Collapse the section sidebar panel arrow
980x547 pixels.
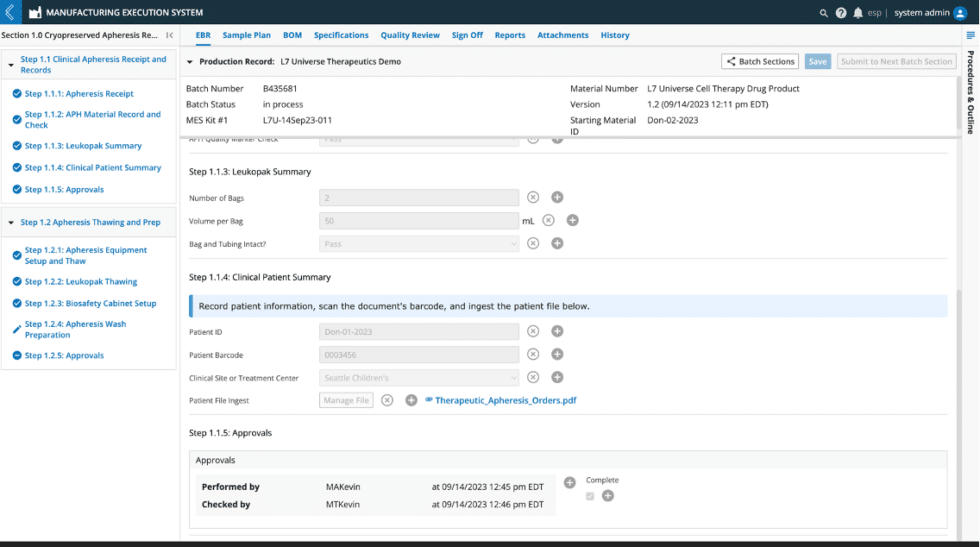point(169,35)
